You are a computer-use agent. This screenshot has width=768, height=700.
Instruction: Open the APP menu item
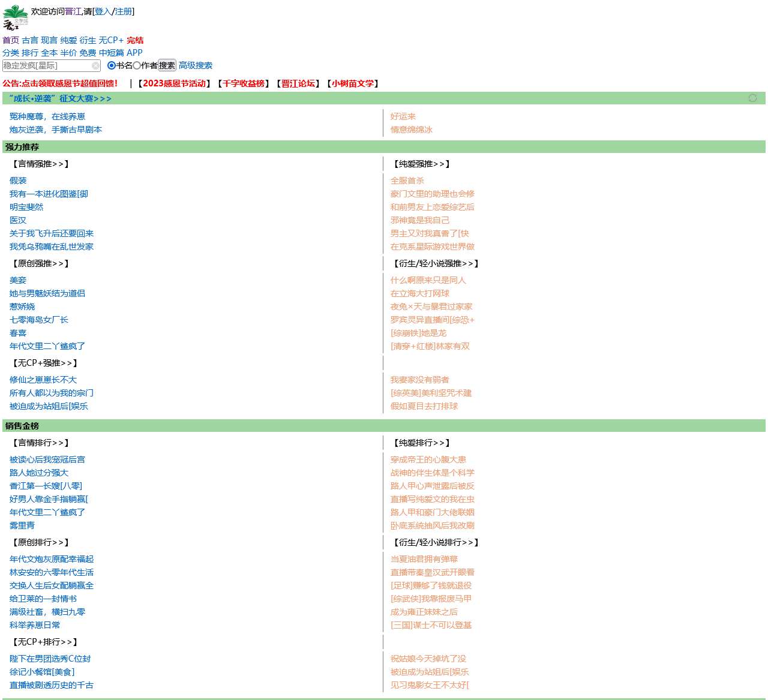134,53
